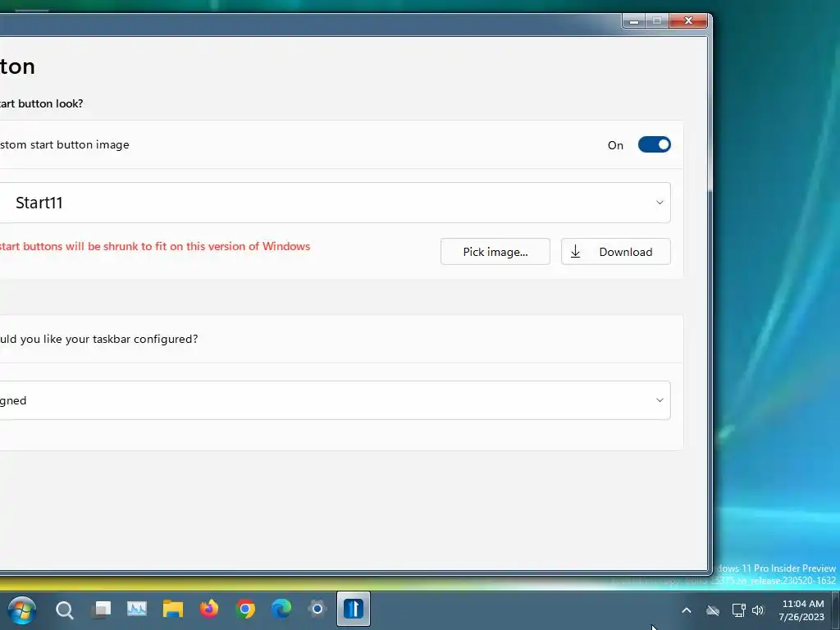Image resolution: width=840 pixels, height=630 pixels.
Task: Launch Google Chrome from the taskbar
Action: [245, 609]
